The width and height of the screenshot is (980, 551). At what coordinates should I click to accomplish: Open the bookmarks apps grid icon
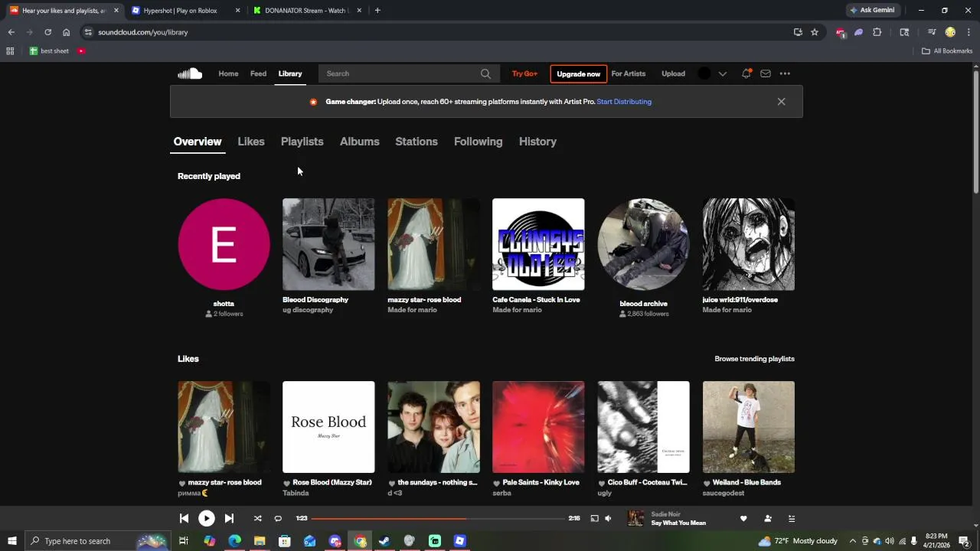pyautogui.click(x=10, y=51)
